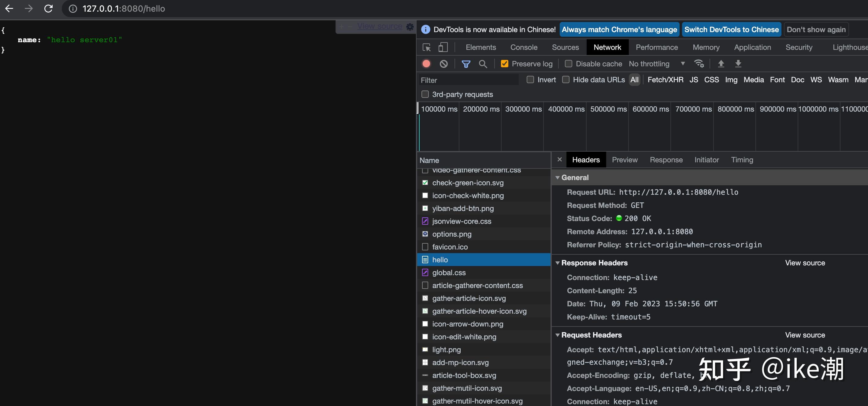868x406 pixels.
Task: Open network conditions wifi icon
Action: (x=699, y=64)
